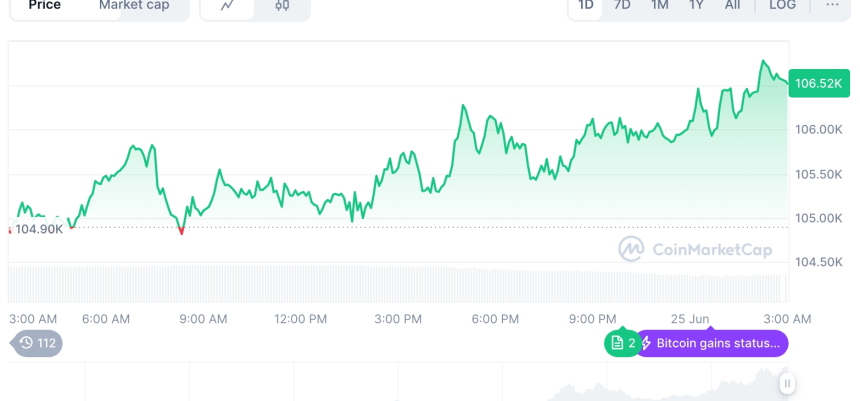
Task: Open the green news marker with 2 articles
Action: click(x=622, y=343)
